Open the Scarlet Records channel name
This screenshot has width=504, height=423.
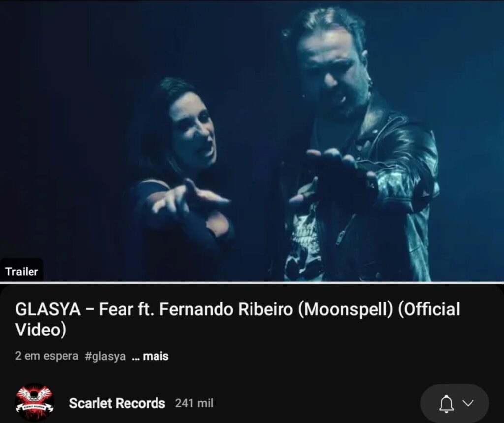117,403
